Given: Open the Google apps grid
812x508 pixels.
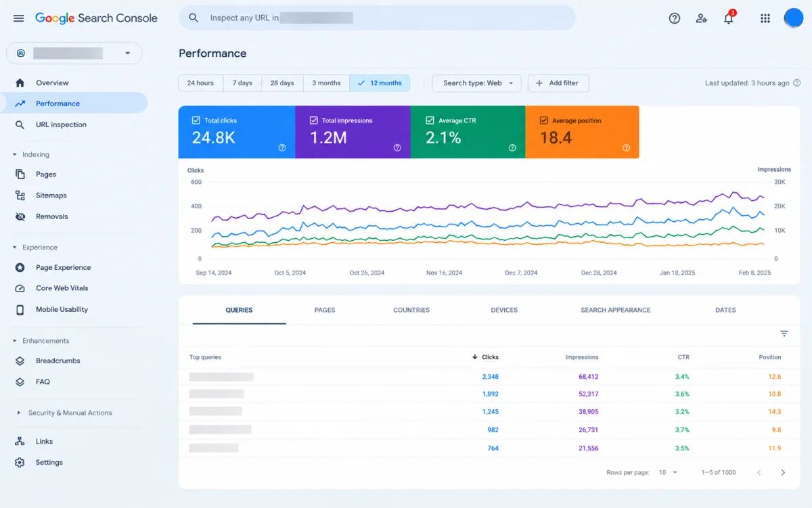Looking at the screenshot, I should click(x=765, y=18).
